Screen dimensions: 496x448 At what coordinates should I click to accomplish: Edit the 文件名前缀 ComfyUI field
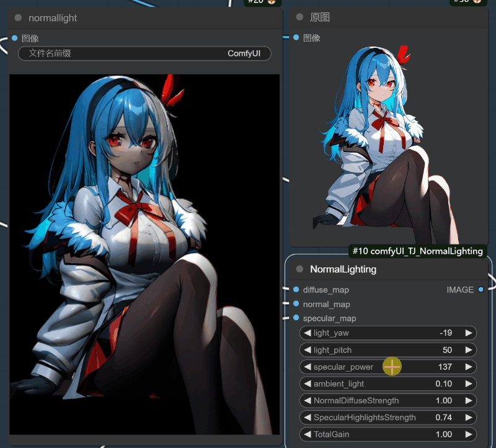(x=144, y=53)
